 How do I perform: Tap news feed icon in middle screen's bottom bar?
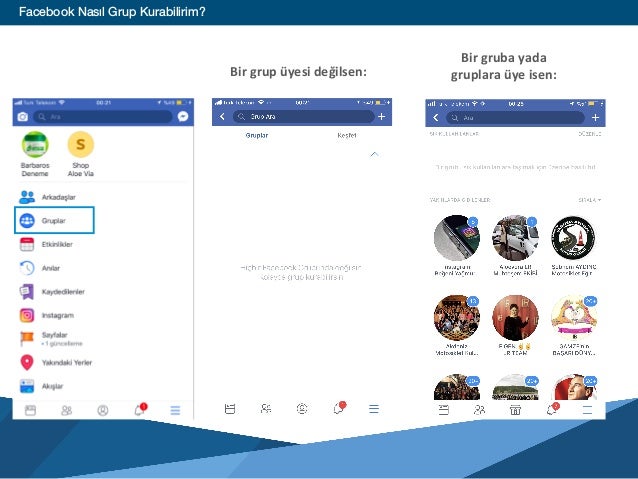pos(230,409)
